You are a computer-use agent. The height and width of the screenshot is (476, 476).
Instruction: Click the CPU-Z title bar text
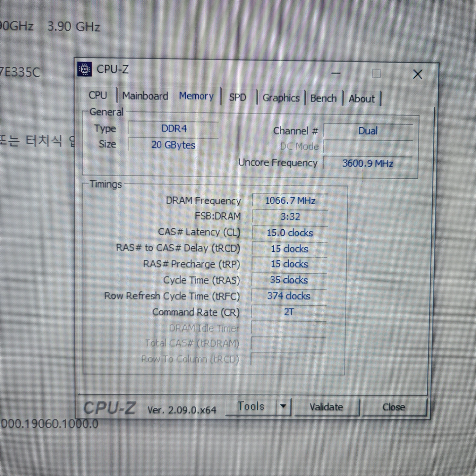112,69
